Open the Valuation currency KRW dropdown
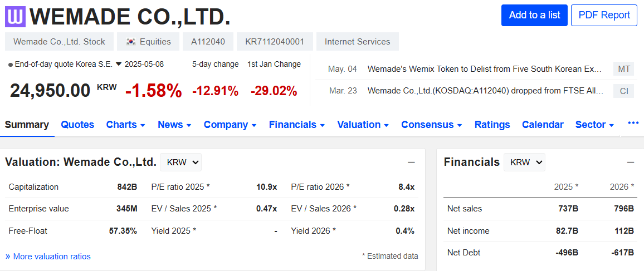644x271 pixels. pos(181,162)
